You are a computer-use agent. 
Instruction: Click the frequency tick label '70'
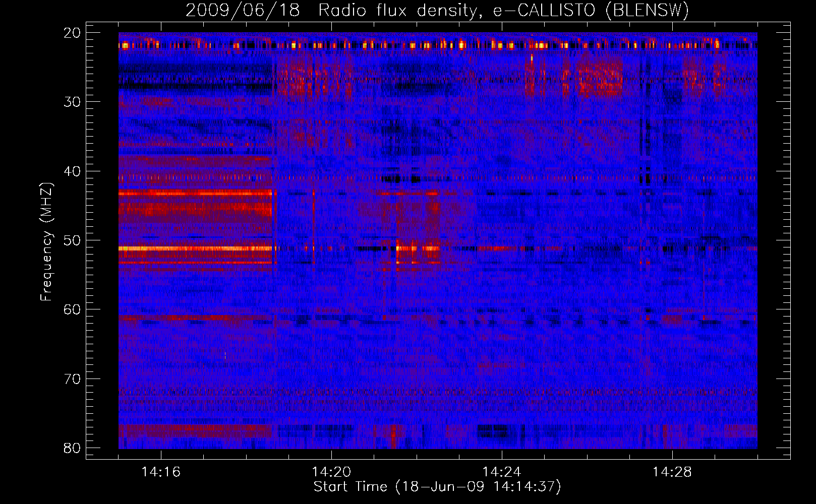[72, 379]
